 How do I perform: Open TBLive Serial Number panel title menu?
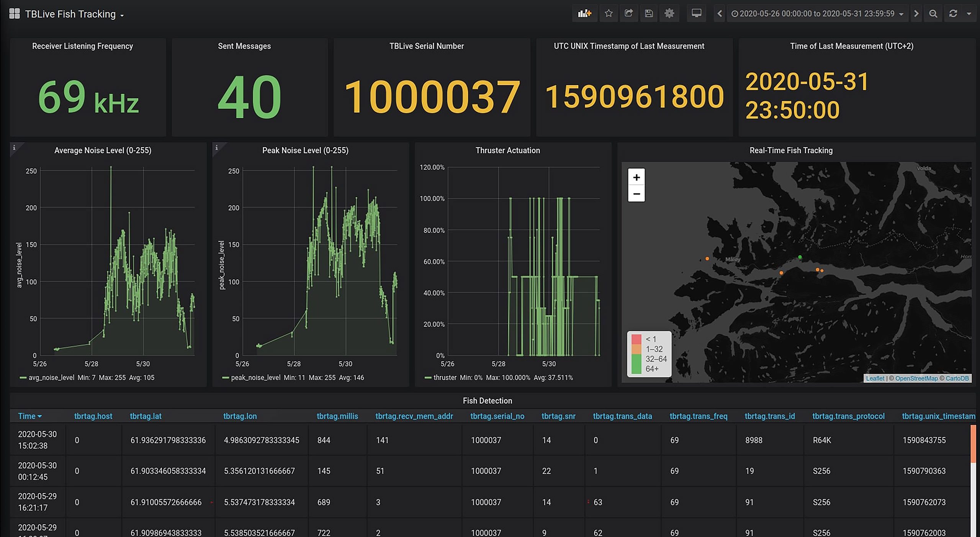[x=426, y=46]
